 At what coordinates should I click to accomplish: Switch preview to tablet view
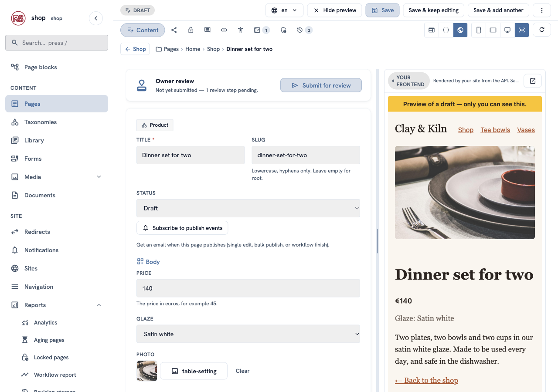coord(493,30)
